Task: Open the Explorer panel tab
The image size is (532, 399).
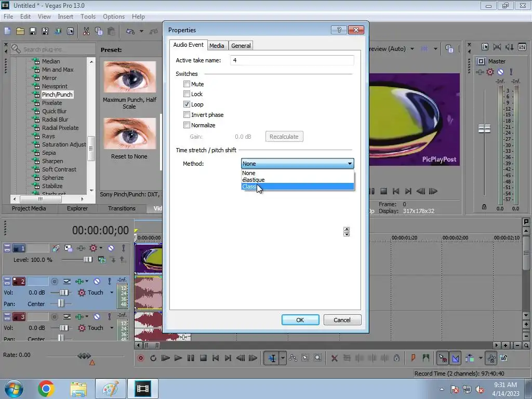Action: (x=77, y=208)
